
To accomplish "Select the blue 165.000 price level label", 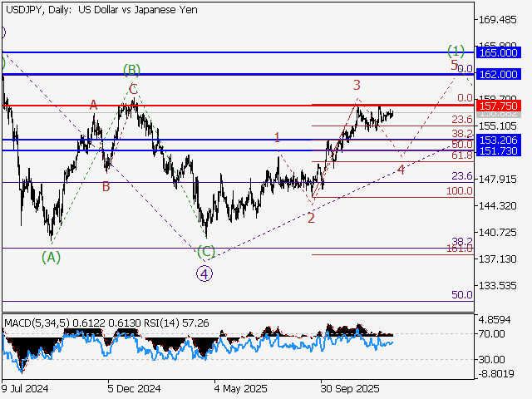I will [x=499, y=52].
